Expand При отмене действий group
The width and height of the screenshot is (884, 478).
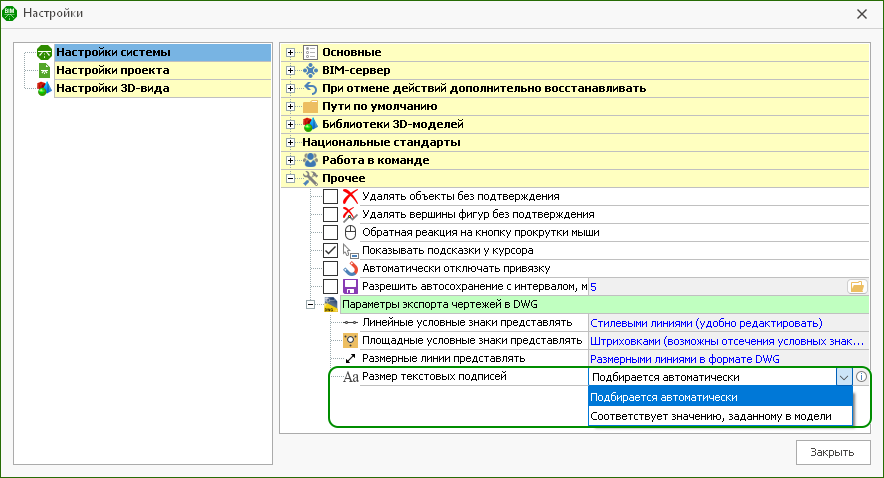coord(290,88)
